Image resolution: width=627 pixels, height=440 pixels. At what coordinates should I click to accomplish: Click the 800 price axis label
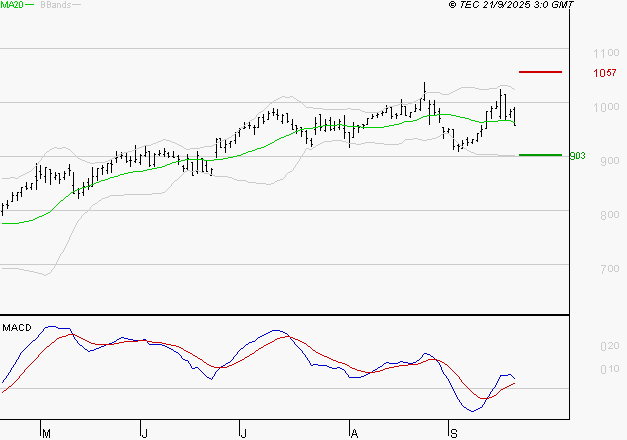[x=610, y=215]
